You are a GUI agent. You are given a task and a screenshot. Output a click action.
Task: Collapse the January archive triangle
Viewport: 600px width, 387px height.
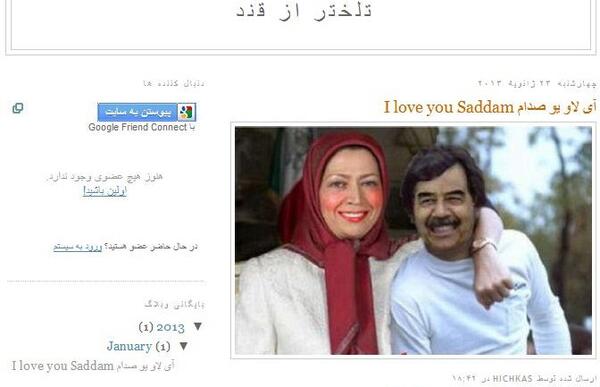click(183, 346)
